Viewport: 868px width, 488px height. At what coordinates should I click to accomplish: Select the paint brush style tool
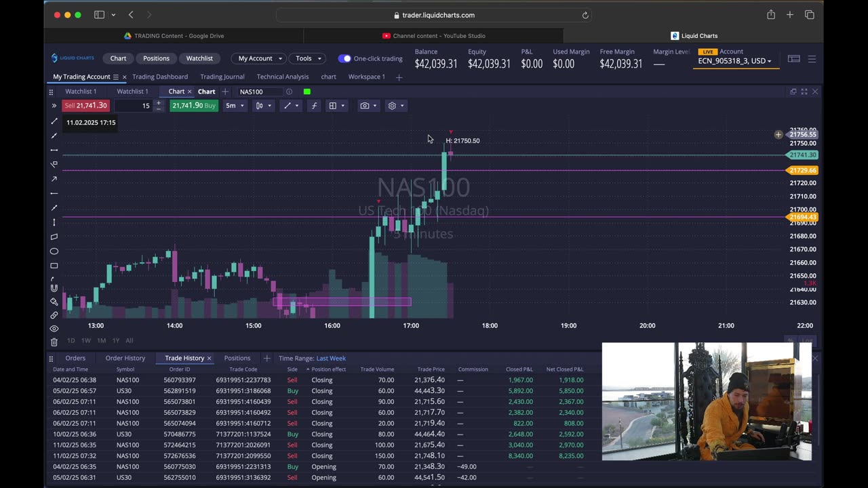[54, 302]
